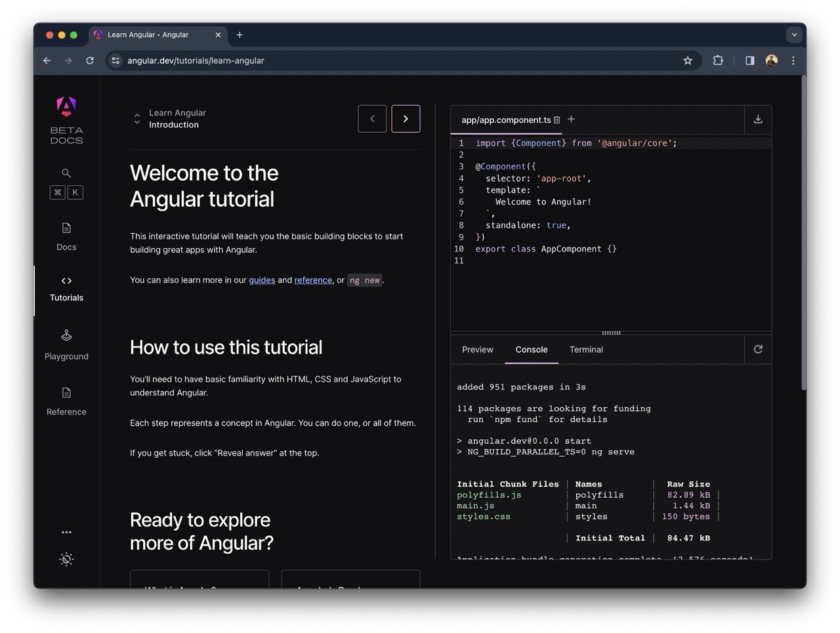840x633 pixels.
Task: Add a new file with plus icon
Action: [571, 119]
